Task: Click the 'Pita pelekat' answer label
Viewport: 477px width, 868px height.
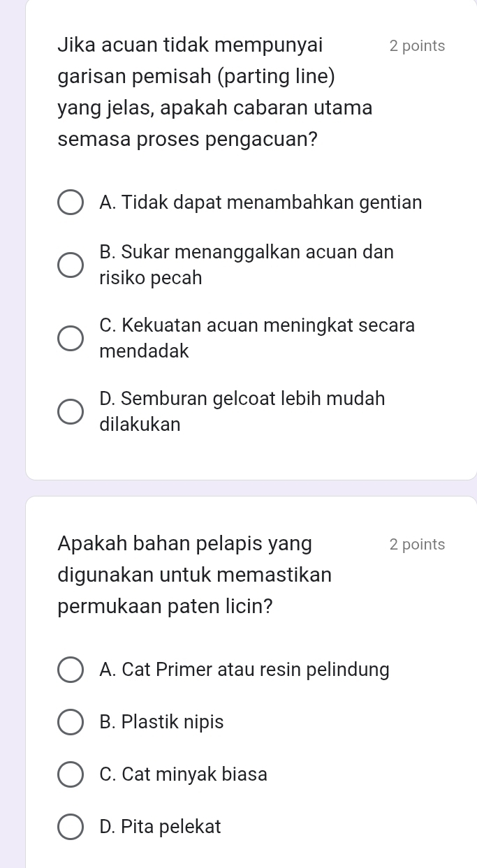Action: point(161,827)
